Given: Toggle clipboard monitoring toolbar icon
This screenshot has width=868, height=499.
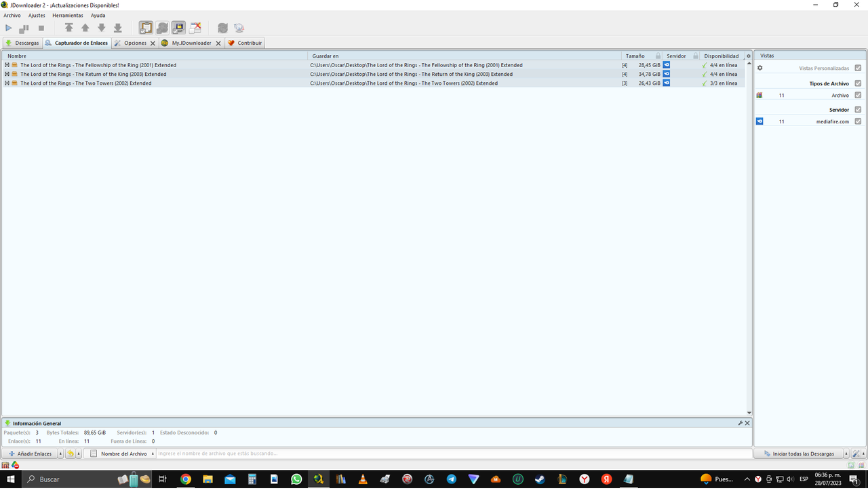Looking at the screenshot, I should click(146, 28).
